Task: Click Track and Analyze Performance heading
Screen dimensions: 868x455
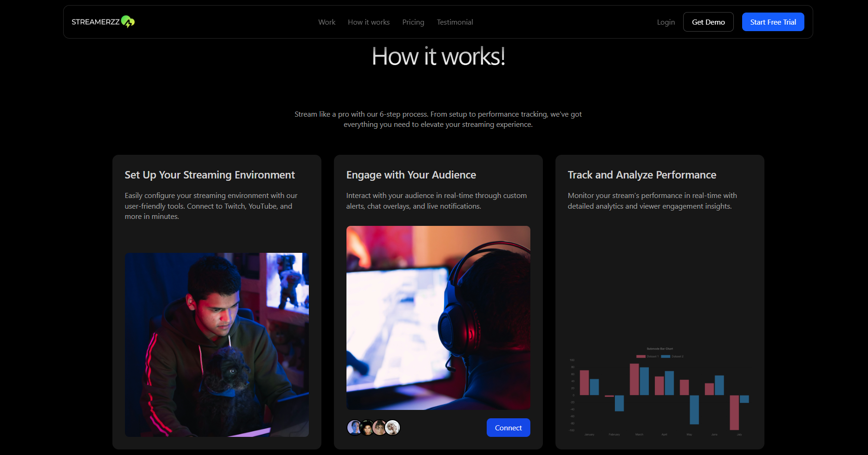Action: [642, 175]
